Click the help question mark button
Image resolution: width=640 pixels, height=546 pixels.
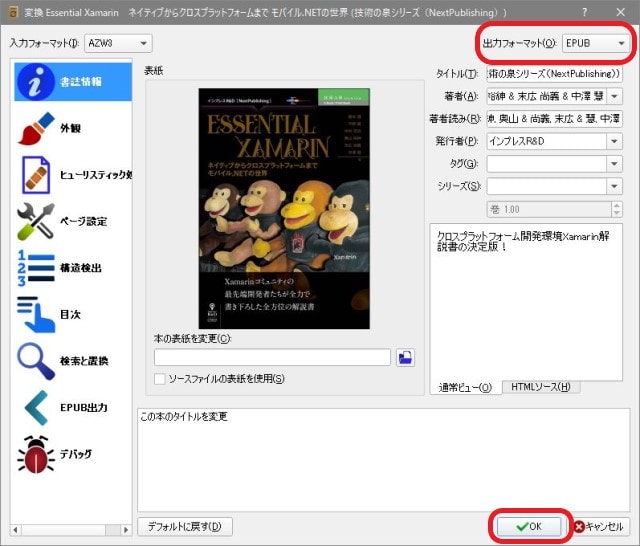pyautogui.click(x=584, y=12)
